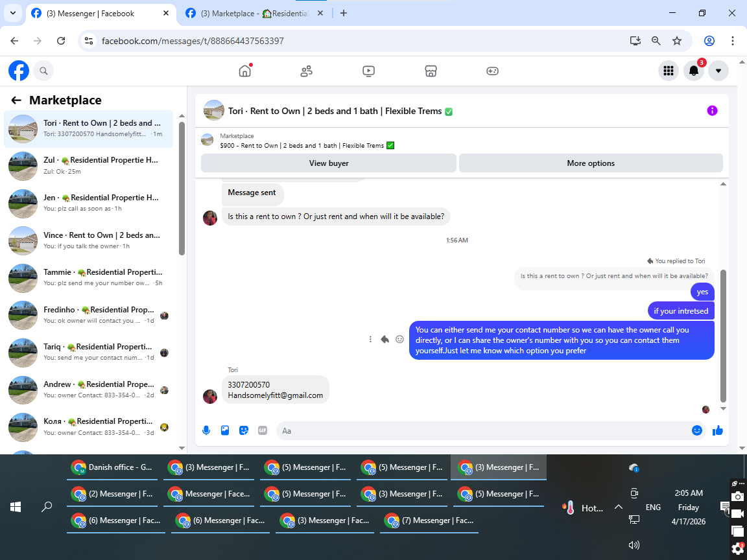Focus the Aa message input field

point(481,430)
